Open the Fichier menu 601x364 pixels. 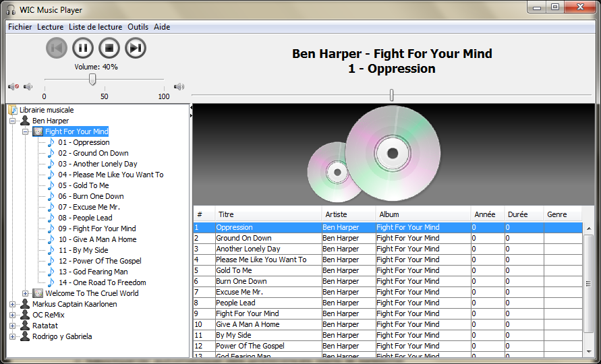click(x=20, y=27)
